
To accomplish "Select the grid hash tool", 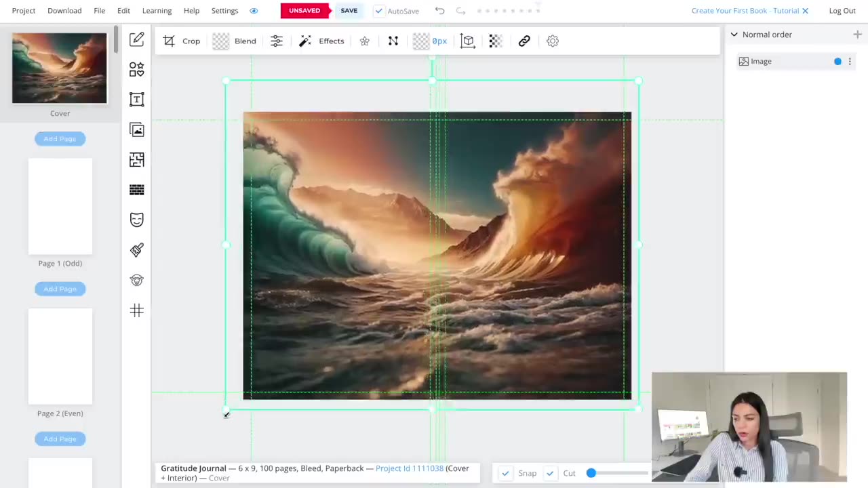I will tap(137, 310).
